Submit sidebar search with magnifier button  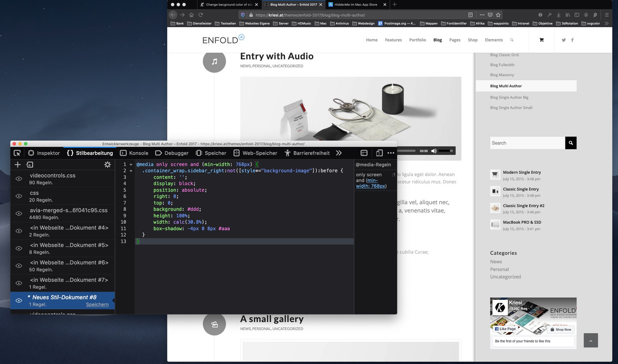point(571,143)
